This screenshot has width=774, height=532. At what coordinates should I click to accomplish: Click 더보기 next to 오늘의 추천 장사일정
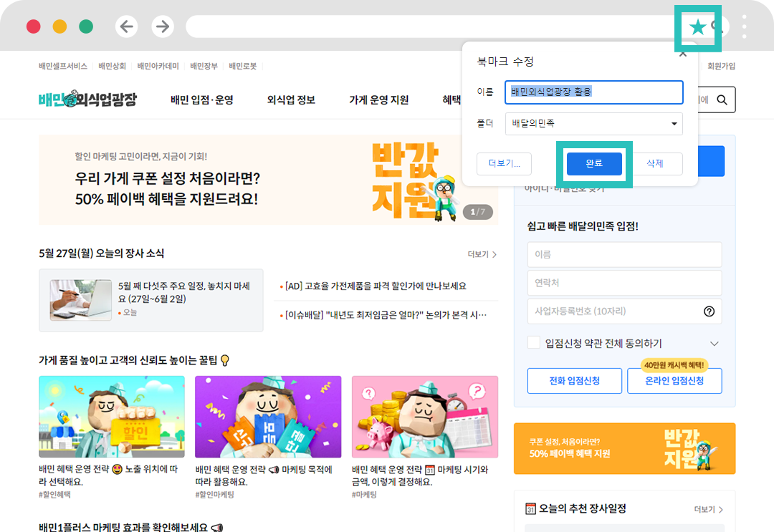pos(708,509)
